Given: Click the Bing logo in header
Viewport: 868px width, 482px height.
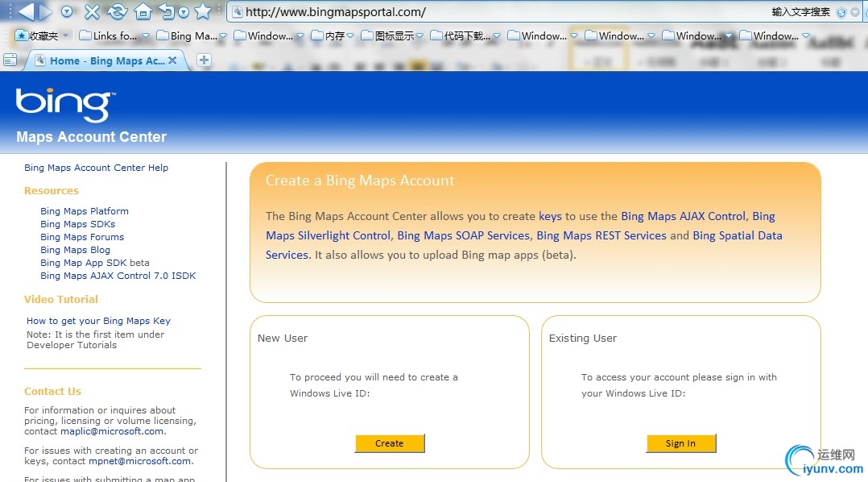Looking at the screenshot, I should 65,105.
